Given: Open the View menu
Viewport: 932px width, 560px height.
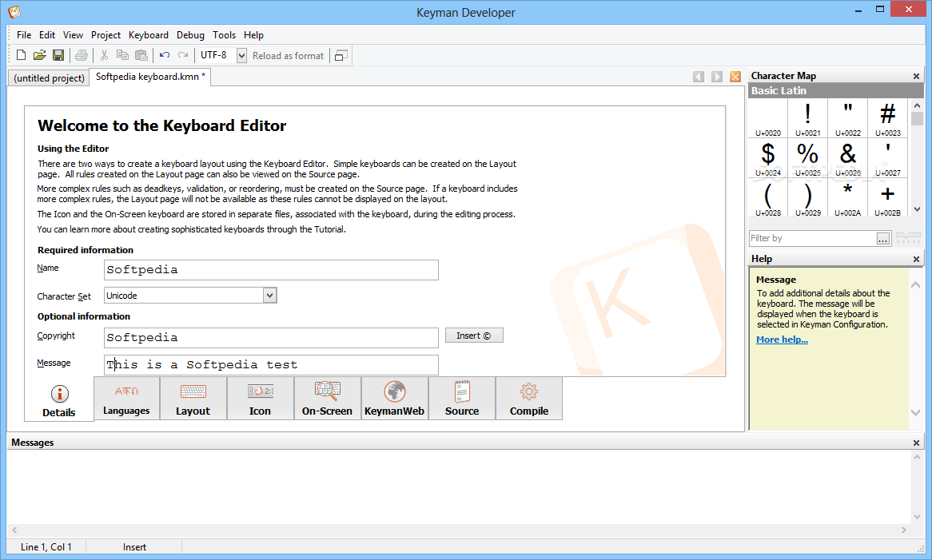Looking at the screenshot, I should (73, 35).
